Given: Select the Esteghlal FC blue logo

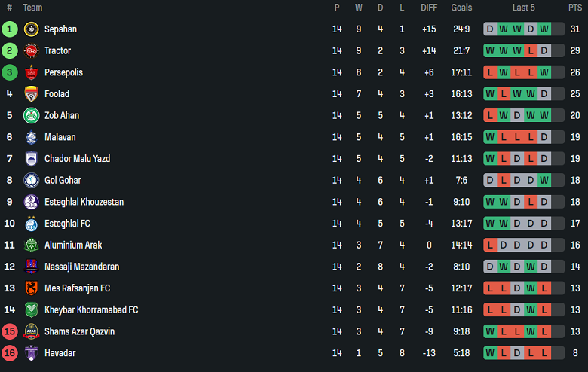Looking at the screenshot, I should [x=31, y=224].
